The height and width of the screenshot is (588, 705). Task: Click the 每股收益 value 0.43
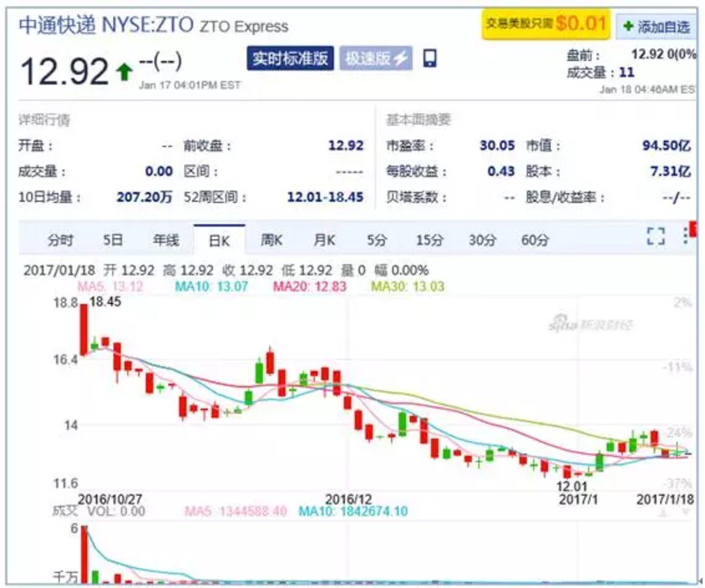(501, 171)
